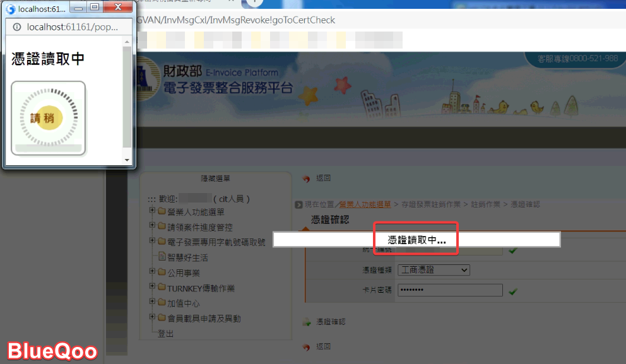
Task: Click the red 返回 arrow icon at top
Action: point(306,179)
